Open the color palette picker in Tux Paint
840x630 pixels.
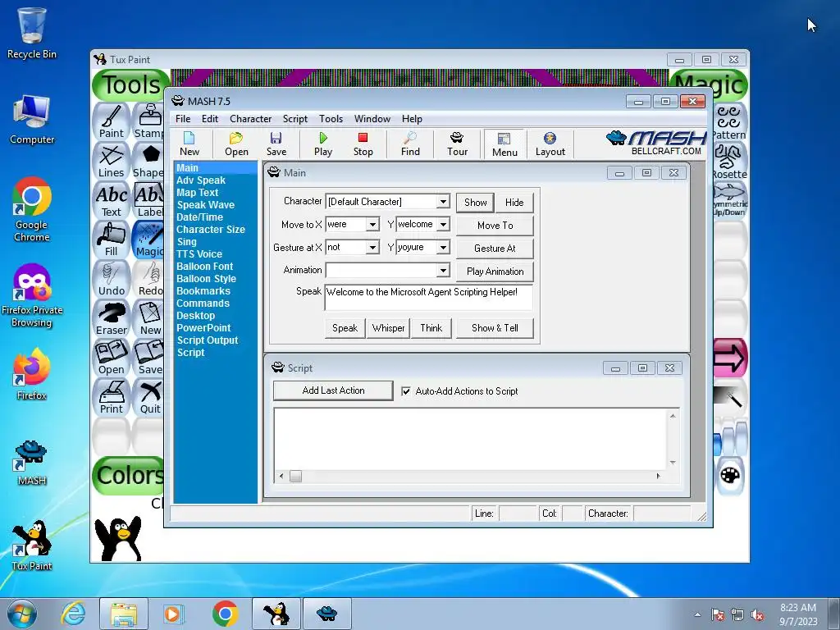click(729, 475)
